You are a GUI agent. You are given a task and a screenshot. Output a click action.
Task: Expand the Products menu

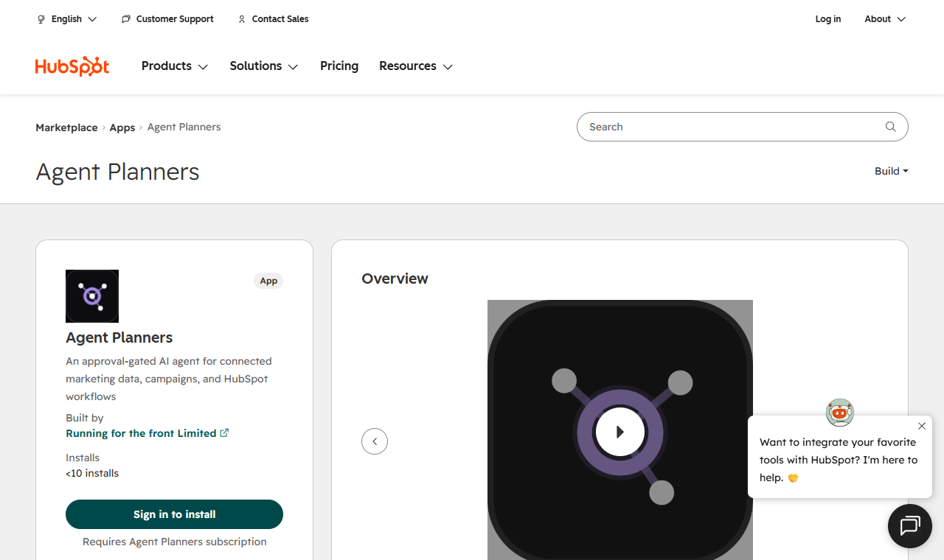click(175, 66)
